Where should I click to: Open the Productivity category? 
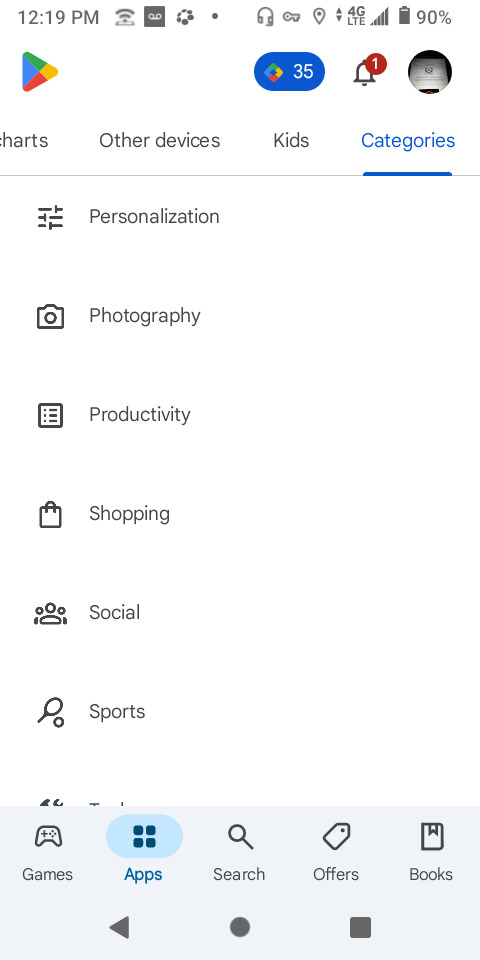click(240, 414)
